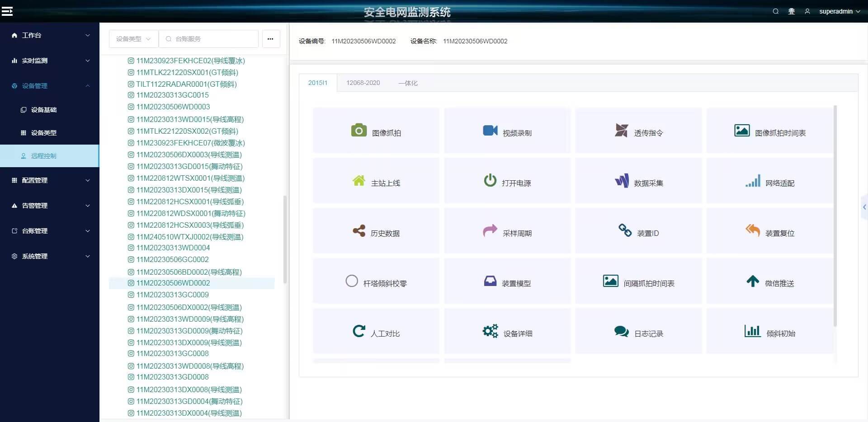Switch to the 12068-2020 tab

(x=363, y=83)
